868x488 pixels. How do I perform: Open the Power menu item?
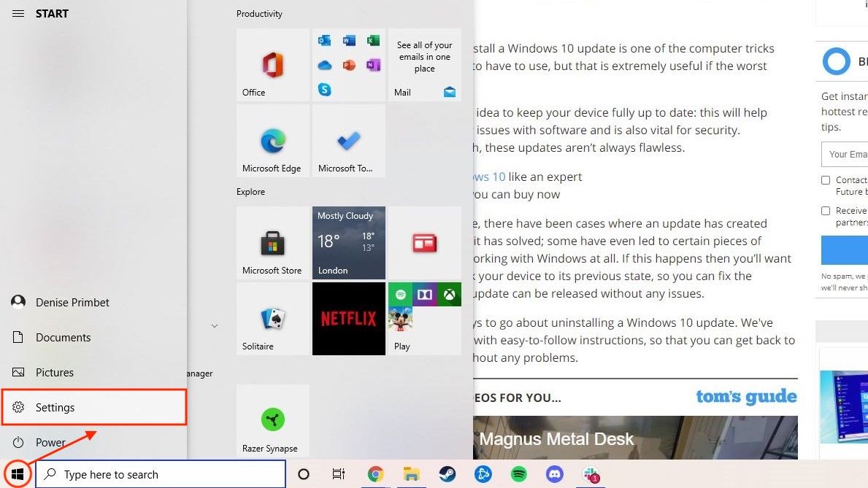[50, 442]
